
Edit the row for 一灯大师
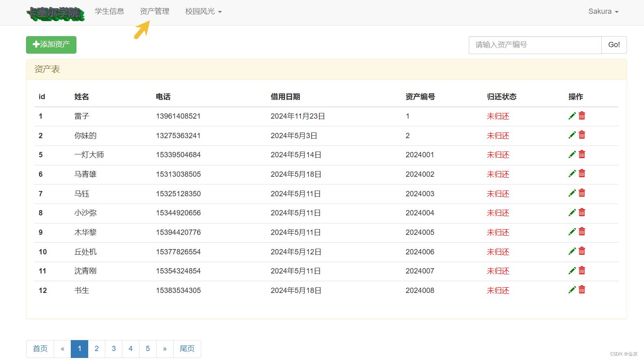click(572, 154)
